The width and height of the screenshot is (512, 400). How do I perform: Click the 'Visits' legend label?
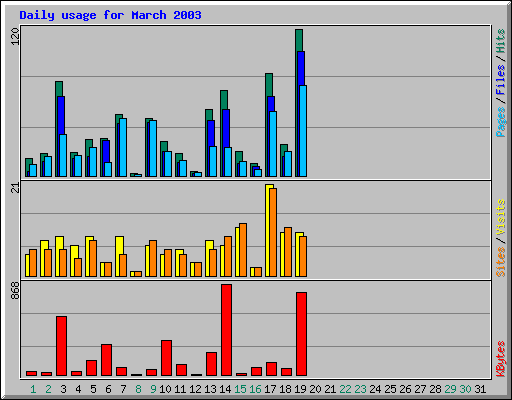pyautogui.click(x=501, y=217)
